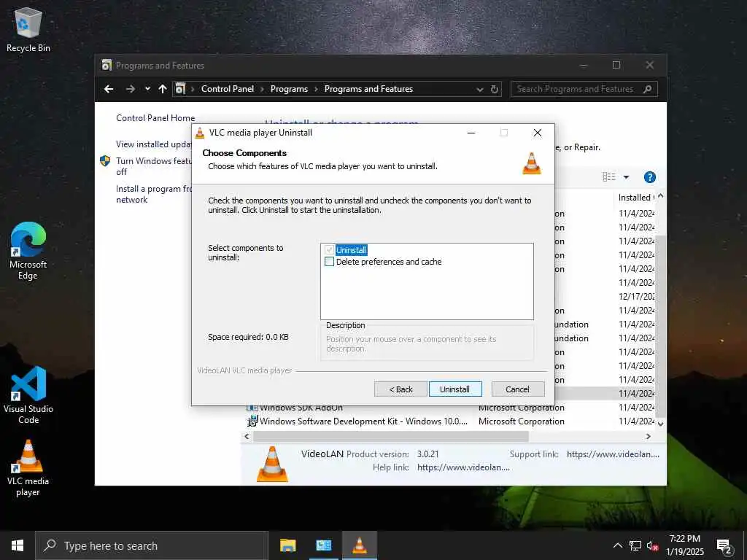This screenshot has height=560, width=747.
Task: Expand the address bar history dropdown
Action: 480,90
